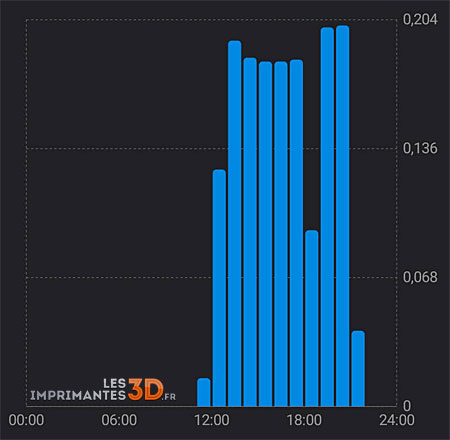450x440 pixels.
Task: Click the half-height eighth bar just after 18:00
Action: coord(312,318)
